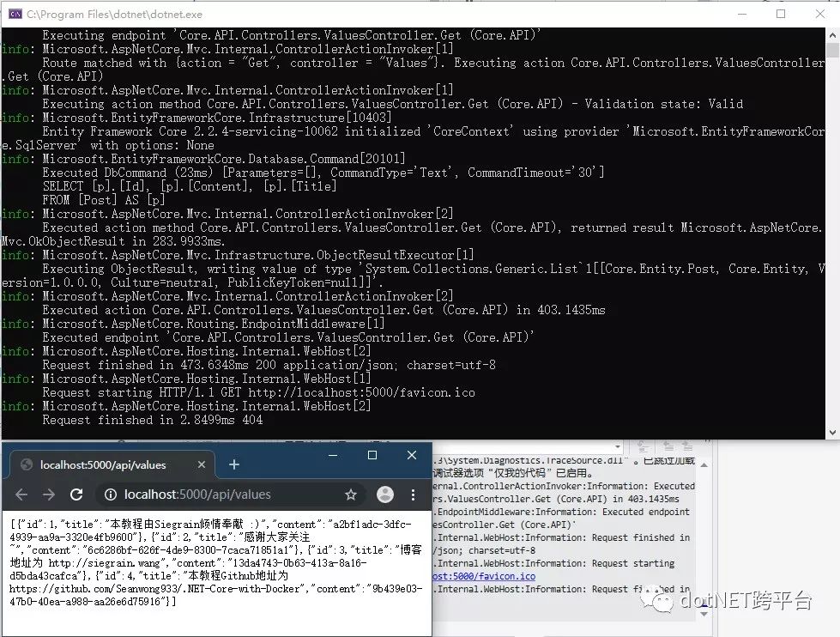Close the localhost:5000/api/values tab
Viewport: 840px width, 637px height.
tap(202, 464)
